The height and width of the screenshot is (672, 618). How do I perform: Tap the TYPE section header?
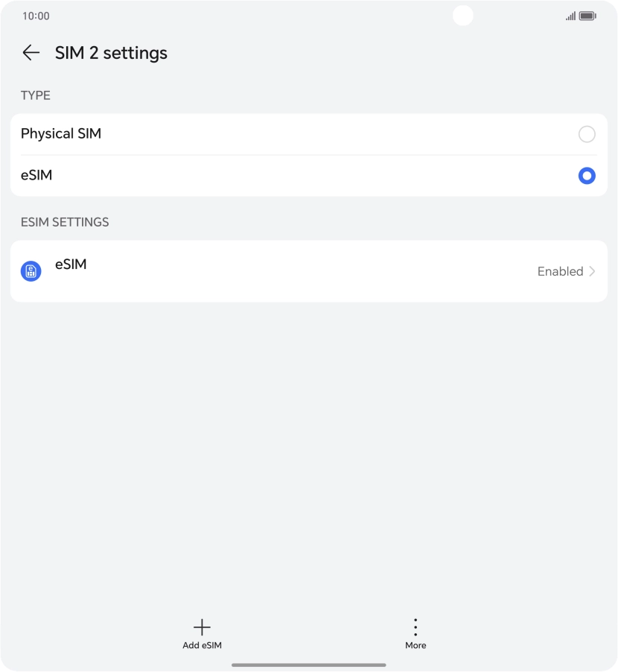click(36, 95)
